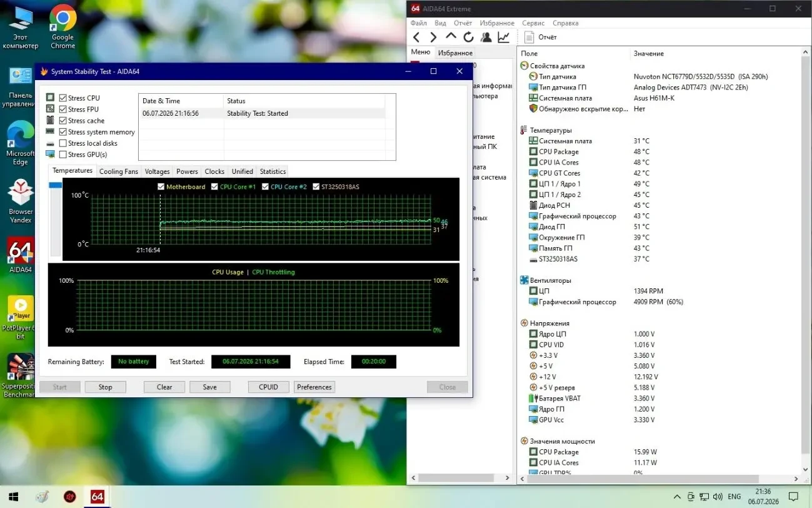Open Справка menu in AIDA64 Extreme

566,23
